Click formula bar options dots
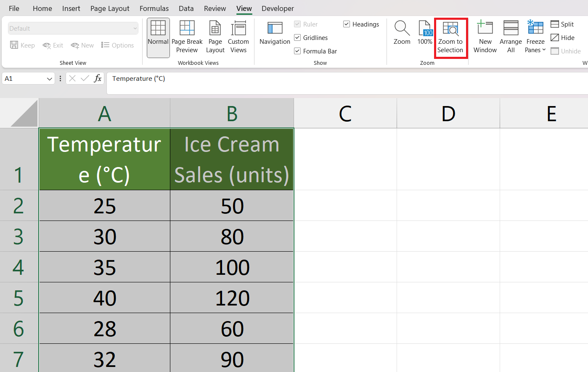Image resolution: width=588 pixels, height=372 pixels. 61,78
